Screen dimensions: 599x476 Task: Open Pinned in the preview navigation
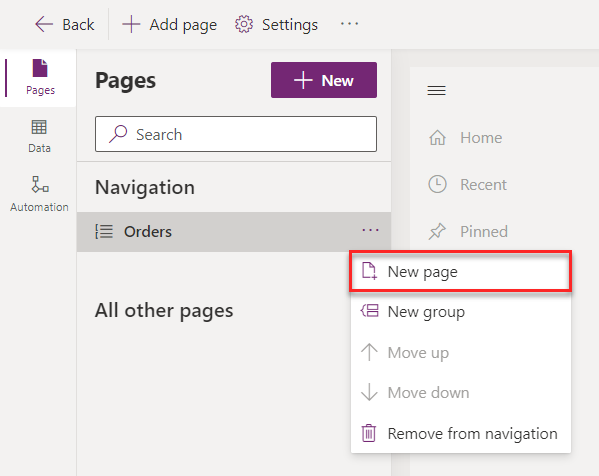[468, 232]
